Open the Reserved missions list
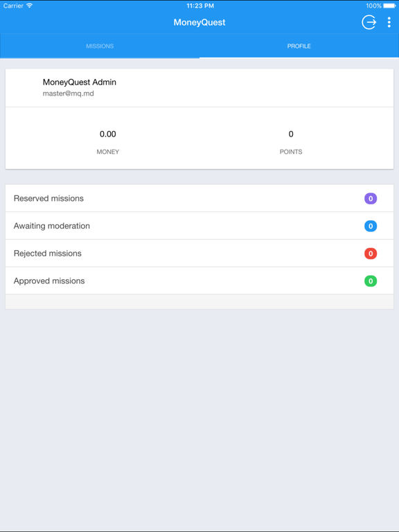Image resolution: width=399 pixels, height=532 pixels. 199,199
